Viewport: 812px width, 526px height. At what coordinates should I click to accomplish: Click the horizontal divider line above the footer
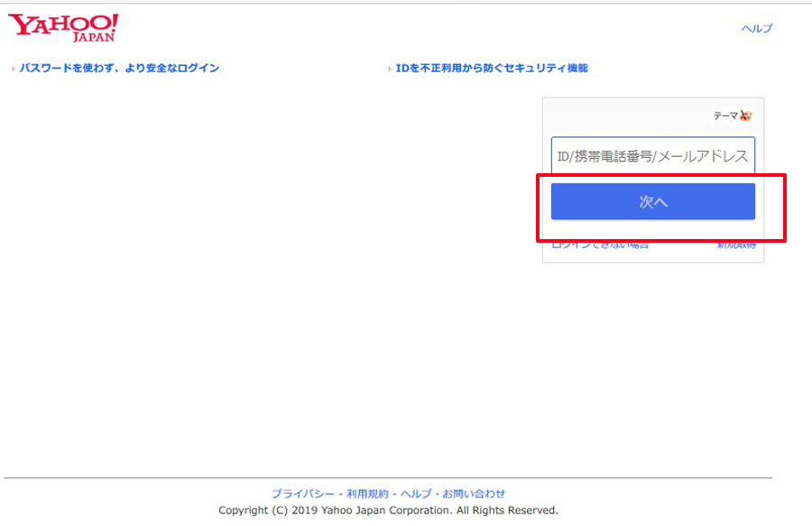(388, 477)
